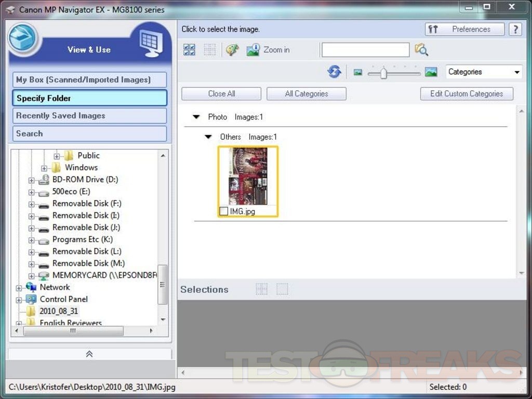
Task: Click the Select All images icon
Action: [190, 50]
